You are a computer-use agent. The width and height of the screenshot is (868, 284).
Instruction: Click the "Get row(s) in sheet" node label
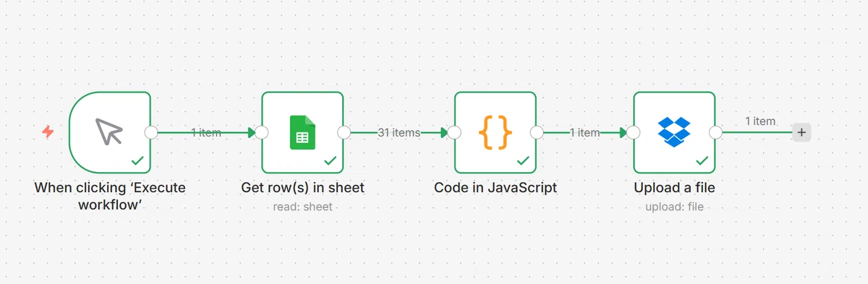click(x=302, y=188)
